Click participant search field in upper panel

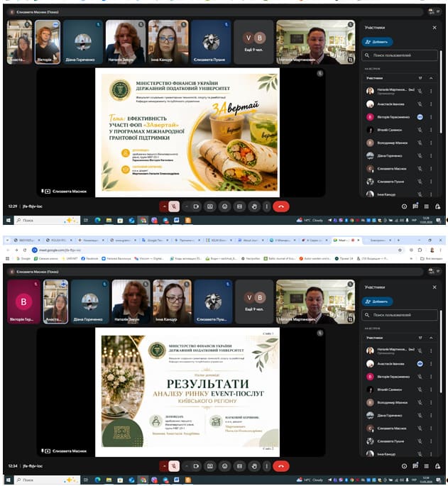400,55
